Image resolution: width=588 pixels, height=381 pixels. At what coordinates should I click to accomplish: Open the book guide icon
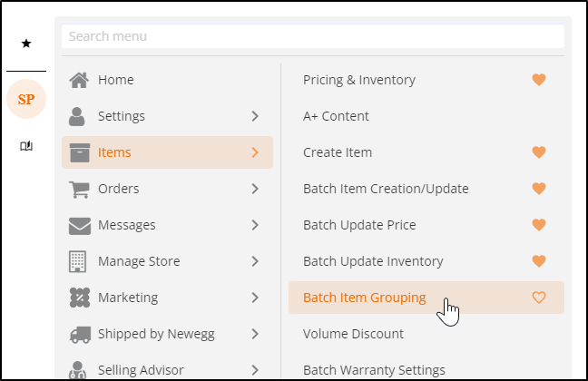tap(26, 146)
